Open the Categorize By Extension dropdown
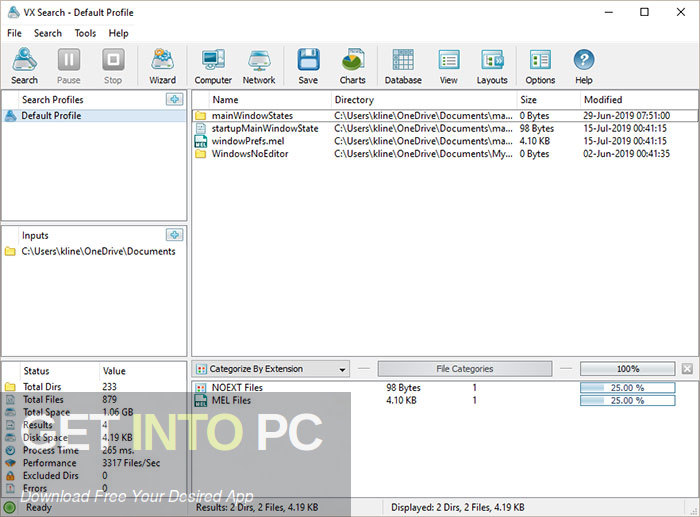The height and width of the screenshot is (517, 700). 271,369
